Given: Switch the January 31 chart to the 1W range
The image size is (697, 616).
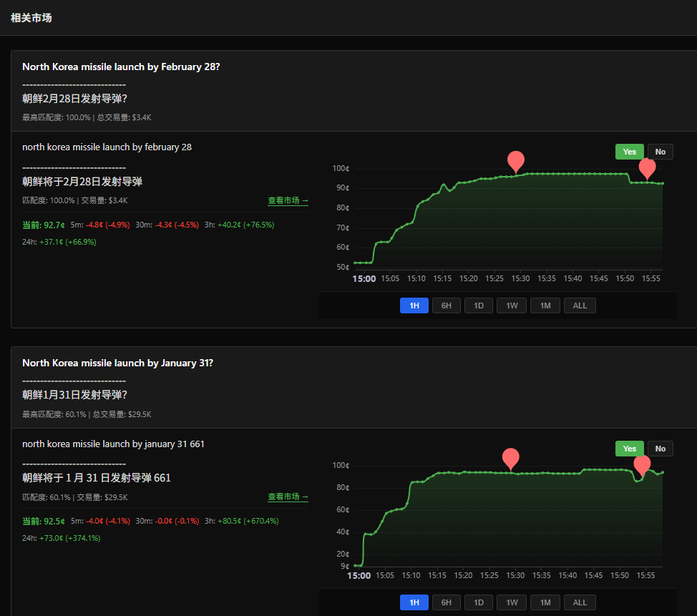Looking at the screenshot, I should tap(512, 602).
